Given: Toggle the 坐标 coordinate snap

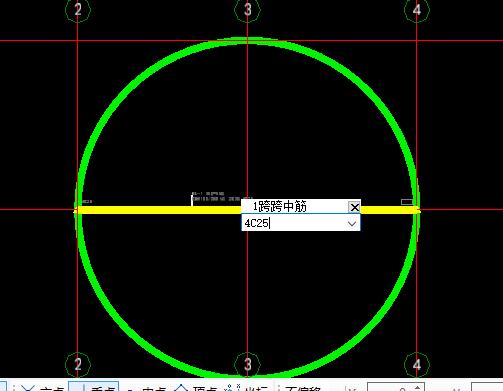Looking at the screenshot, I should [x=246, y=387].
